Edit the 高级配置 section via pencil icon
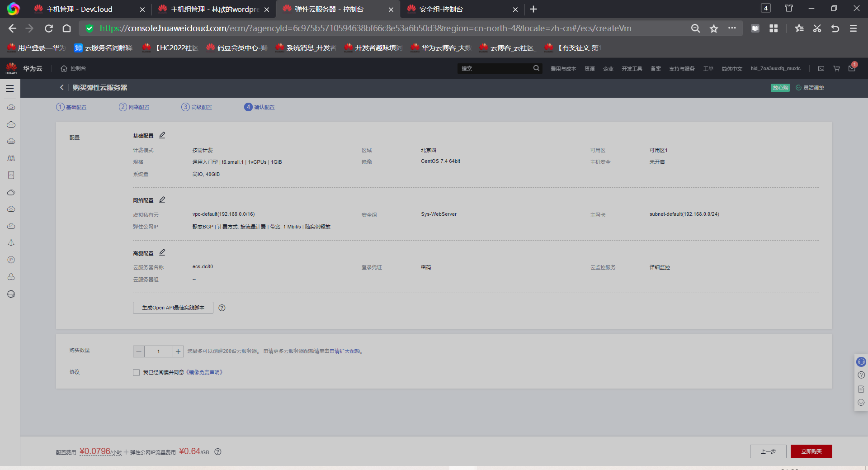 (x=162, y=252)
